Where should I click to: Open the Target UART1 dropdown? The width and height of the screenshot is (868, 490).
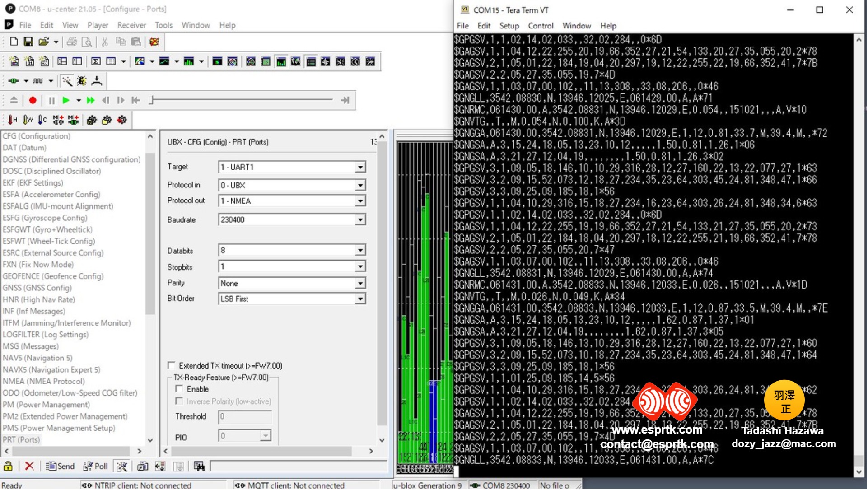click(360, 167)
